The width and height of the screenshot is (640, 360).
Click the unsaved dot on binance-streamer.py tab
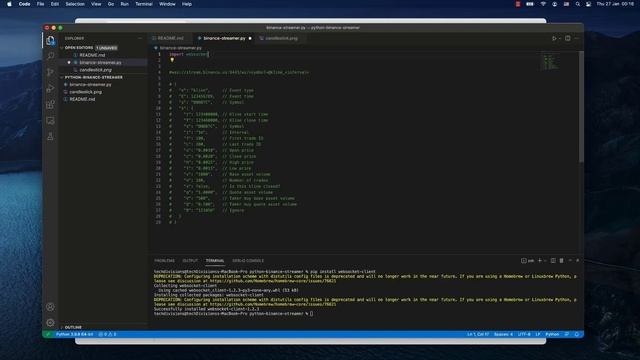pyautogui.click(x=250, y=38)
